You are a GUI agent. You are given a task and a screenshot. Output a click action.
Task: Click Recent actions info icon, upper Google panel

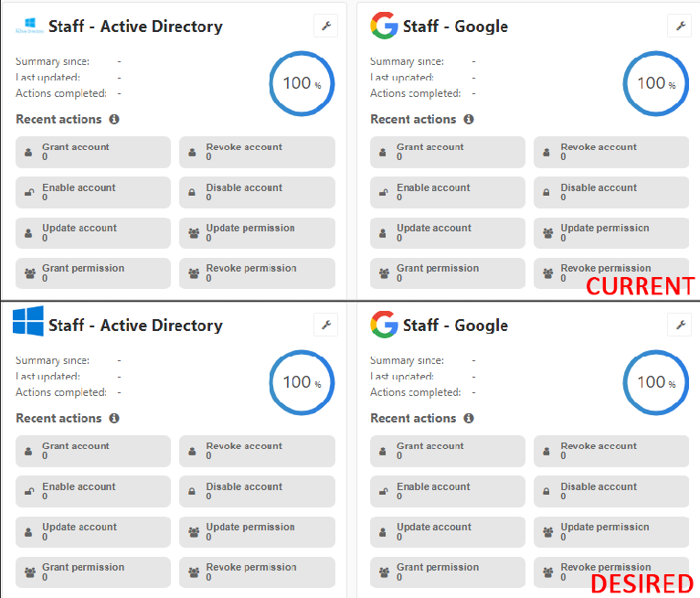(x=469, y=119)
